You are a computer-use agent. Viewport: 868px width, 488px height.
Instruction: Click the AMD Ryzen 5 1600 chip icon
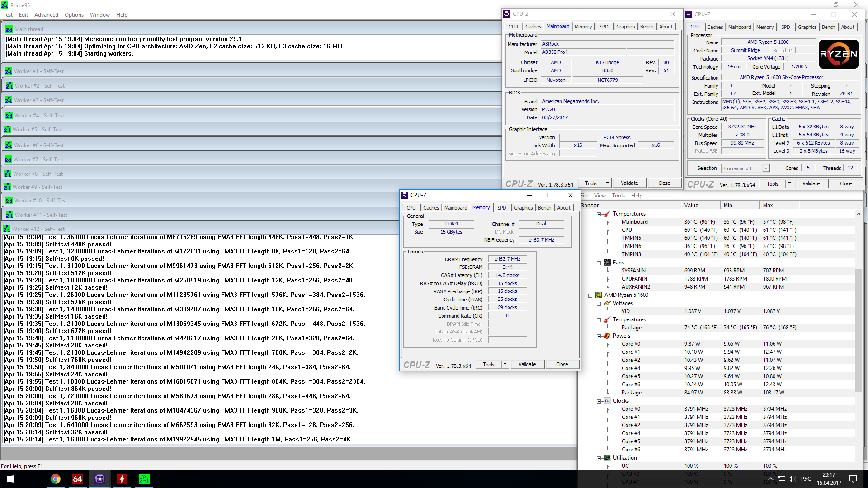pos(599,295)
